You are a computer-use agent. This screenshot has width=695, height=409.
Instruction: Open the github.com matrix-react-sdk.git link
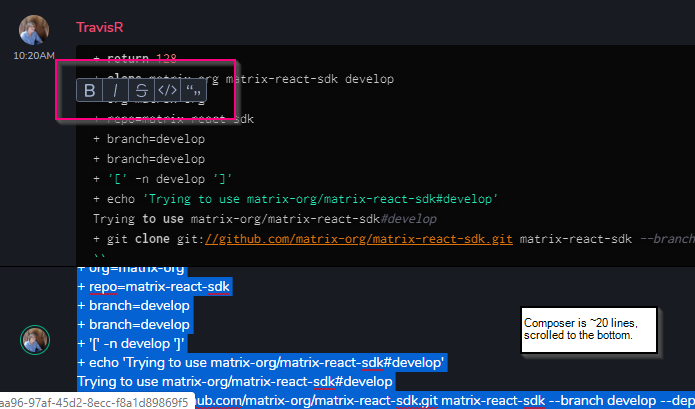pyautogui.click(x=358, y=239)
